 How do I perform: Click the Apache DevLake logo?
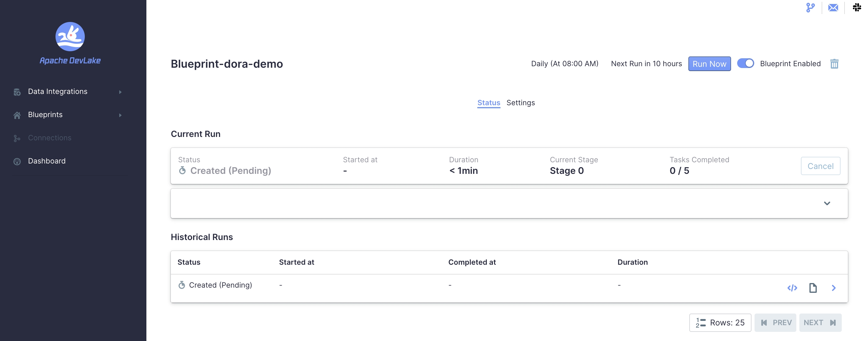pos(70,36)
